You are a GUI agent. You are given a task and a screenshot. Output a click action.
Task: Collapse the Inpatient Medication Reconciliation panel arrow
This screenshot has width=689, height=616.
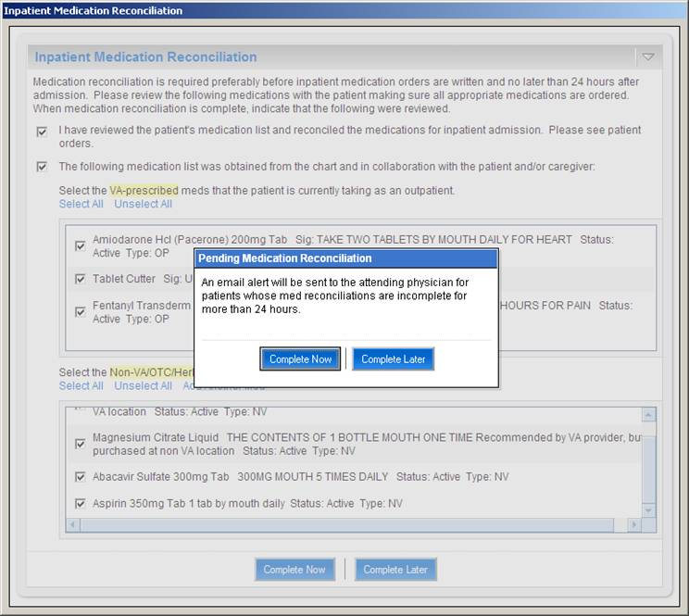pos(648,57)
